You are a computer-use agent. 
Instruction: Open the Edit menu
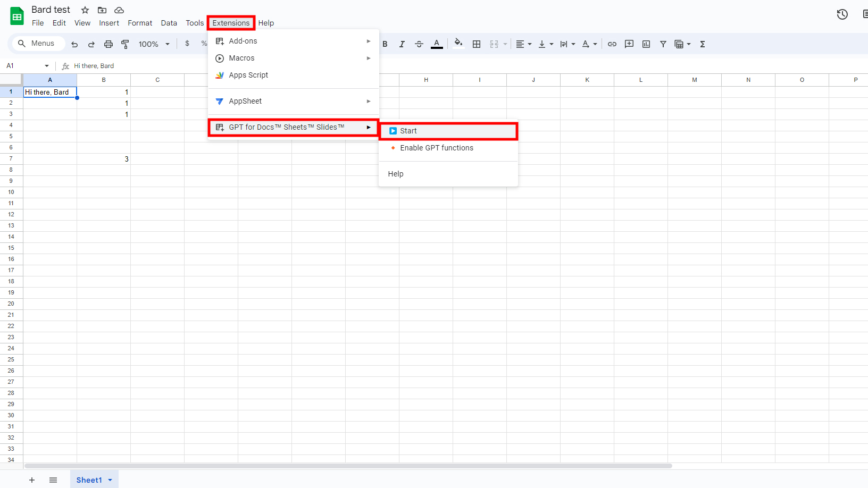[59, 23]
